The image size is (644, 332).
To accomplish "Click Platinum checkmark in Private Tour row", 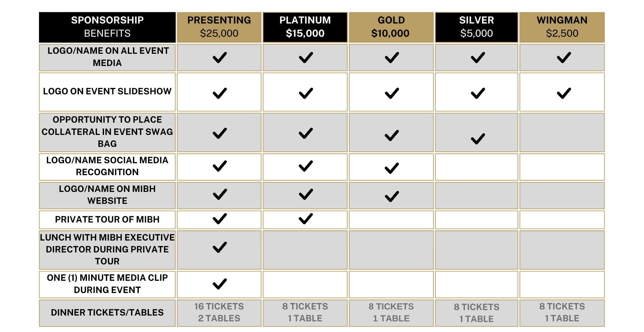I will pyautogui.click(x=306, y=219).
